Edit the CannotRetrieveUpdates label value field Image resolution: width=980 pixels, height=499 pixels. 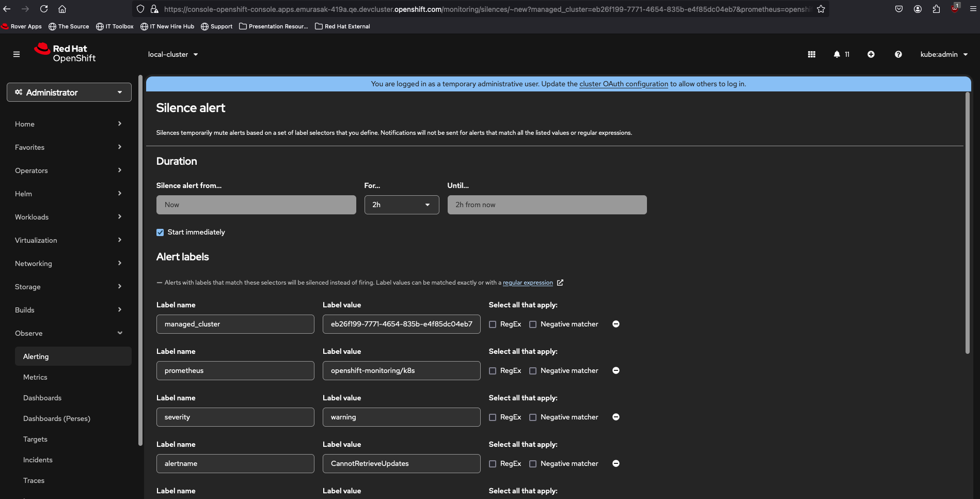click(x=402, y=463)
